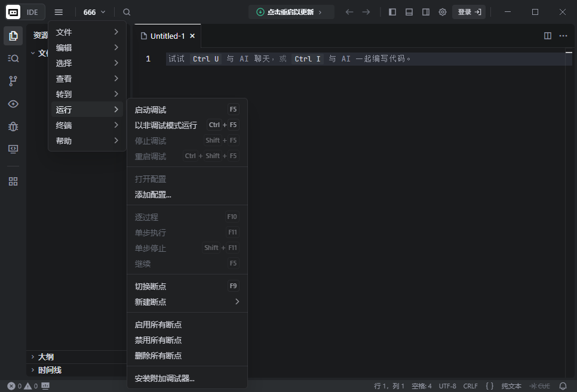Open the 终端 menu

pos(87,125)
